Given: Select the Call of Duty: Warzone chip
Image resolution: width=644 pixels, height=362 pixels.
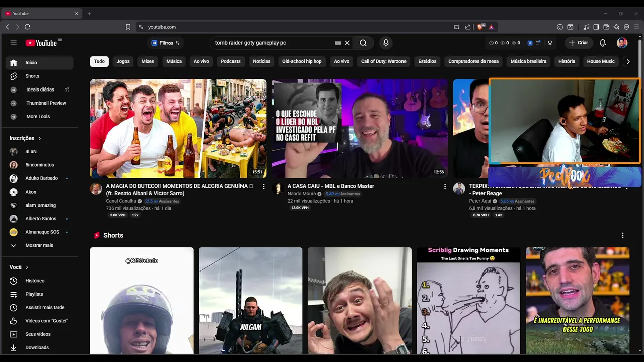Looking at the screenshot, I should pyautogui.click(x=383, y=61).
